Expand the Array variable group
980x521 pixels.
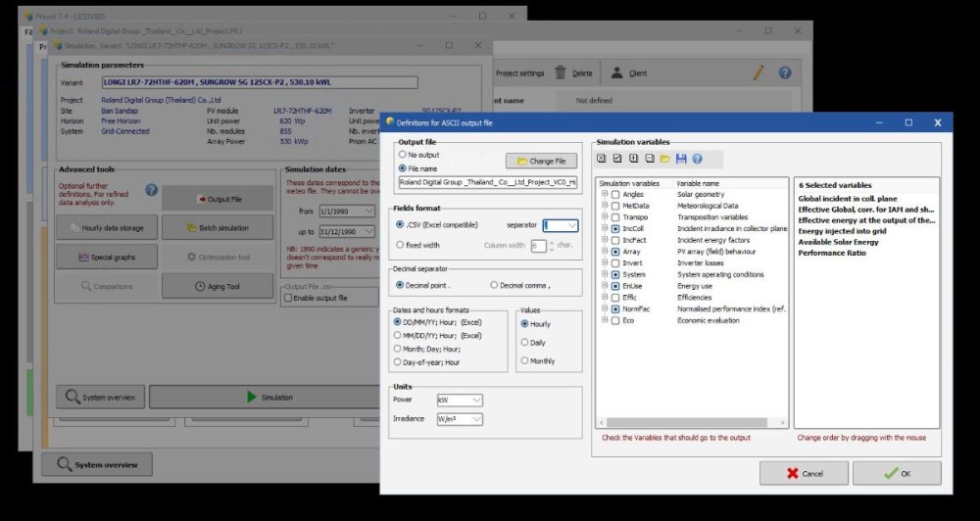coord(605,252)
